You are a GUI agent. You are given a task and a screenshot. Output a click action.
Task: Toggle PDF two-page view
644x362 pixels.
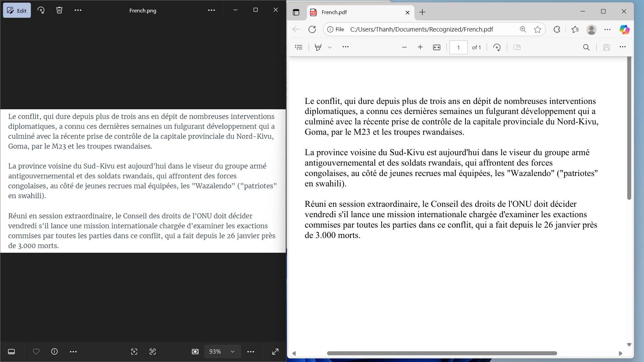click(x=517, y=47)
